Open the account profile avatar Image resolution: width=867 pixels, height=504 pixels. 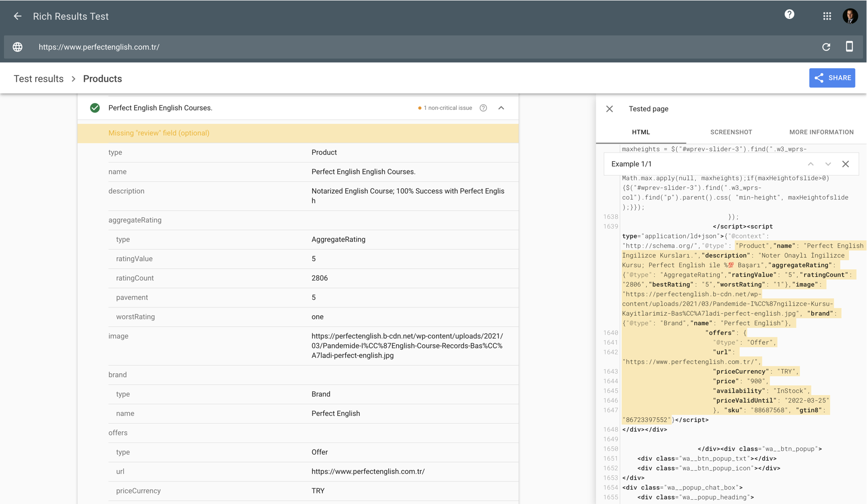tap(850, 16)
